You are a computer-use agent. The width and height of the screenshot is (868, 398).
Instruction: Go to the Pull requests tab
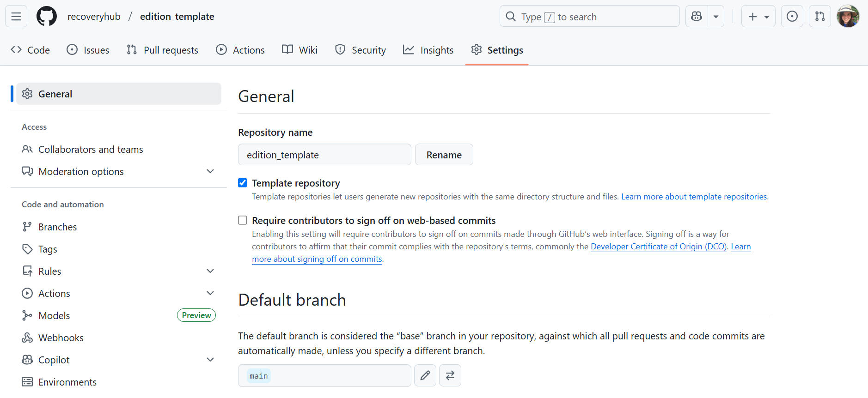(x=163, y=50)
